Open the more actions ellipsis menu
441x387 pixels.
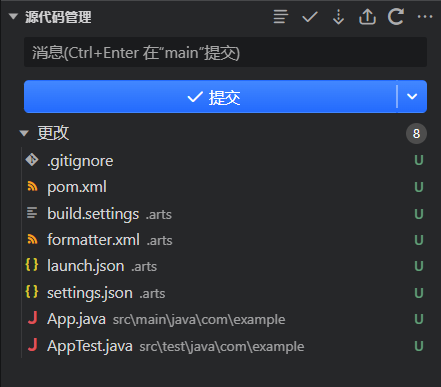click(x=425, y=16)
